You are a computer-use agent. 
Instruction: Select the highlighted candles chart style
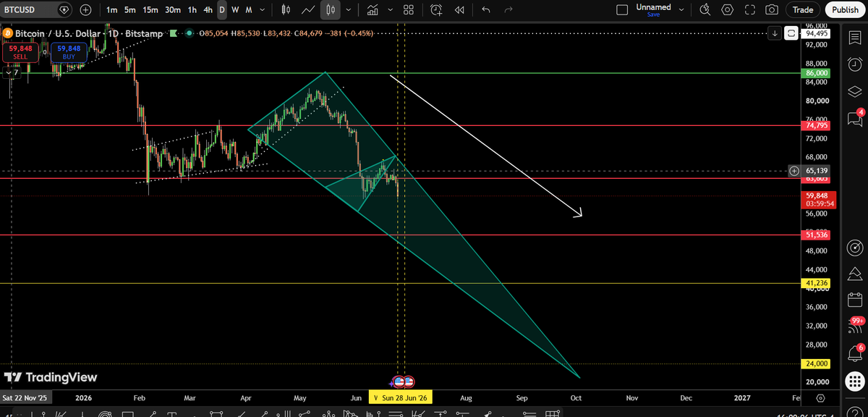click(331, 10)
